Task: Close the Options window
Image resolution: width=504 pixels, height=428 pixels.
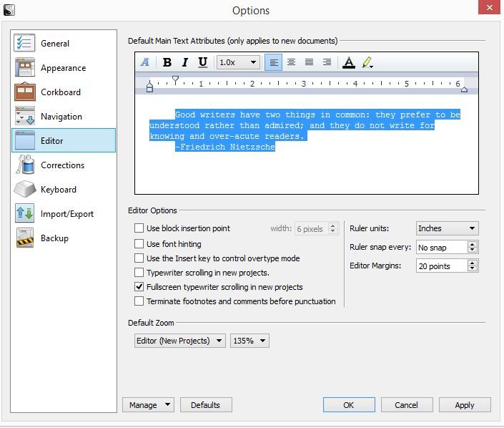Action: (489, 7)
